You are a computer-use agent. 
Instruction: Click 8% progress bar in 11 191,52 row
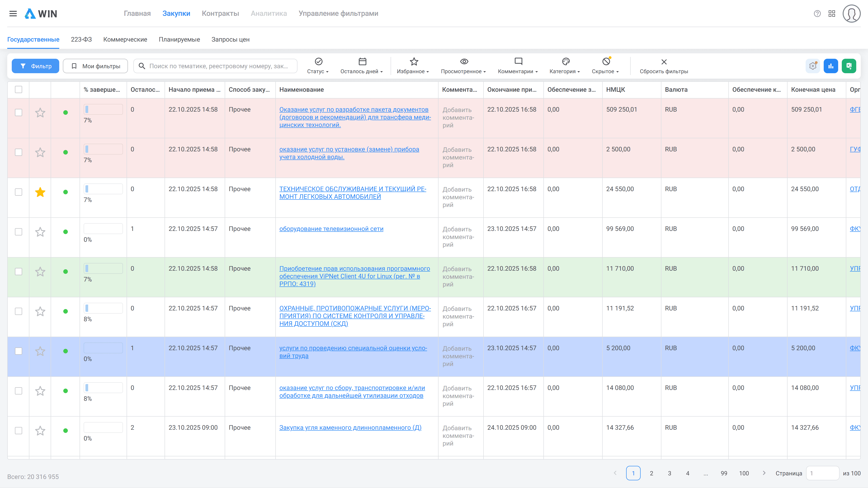[103, 308]
